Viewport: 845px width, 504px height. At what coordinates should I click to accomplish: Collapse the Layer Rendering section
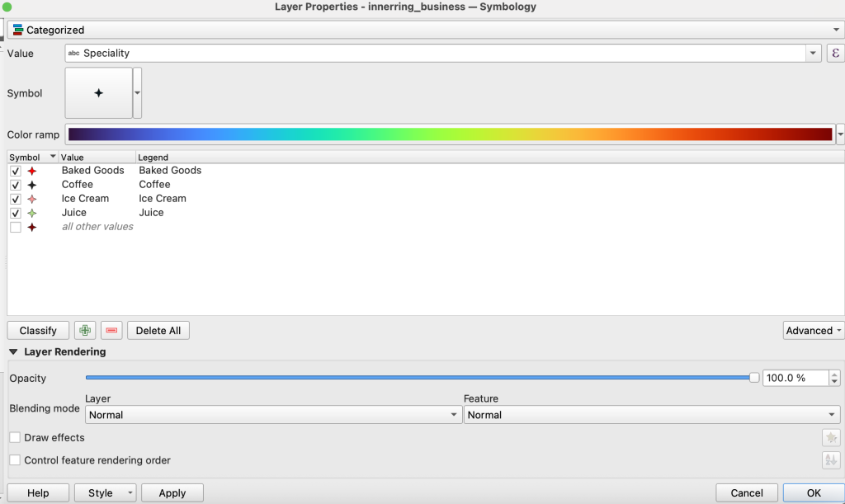click(13, 351)
